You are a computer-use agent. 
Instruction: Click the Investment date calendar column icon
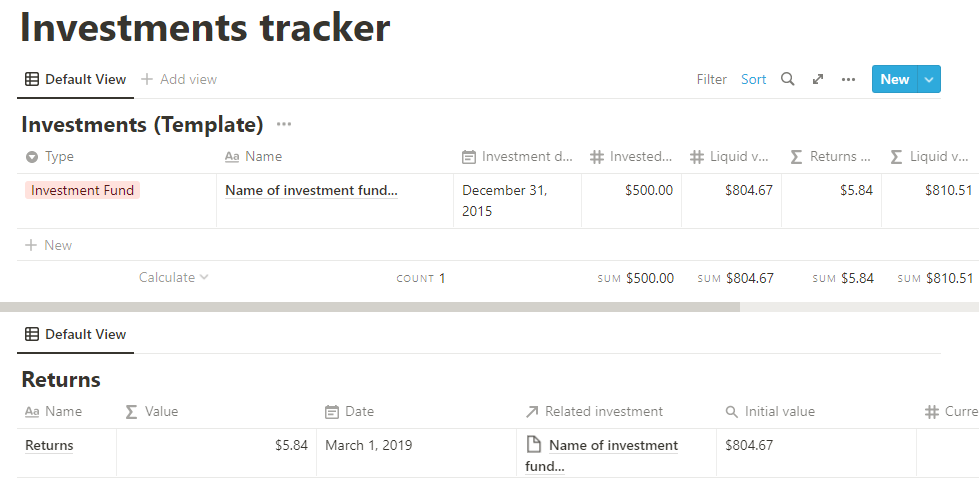tap(469, 157)
